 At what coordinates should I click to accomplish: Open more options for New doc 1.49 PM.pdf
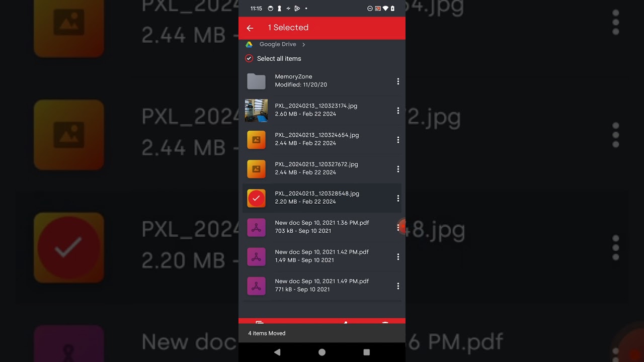[x=398, y=286]
